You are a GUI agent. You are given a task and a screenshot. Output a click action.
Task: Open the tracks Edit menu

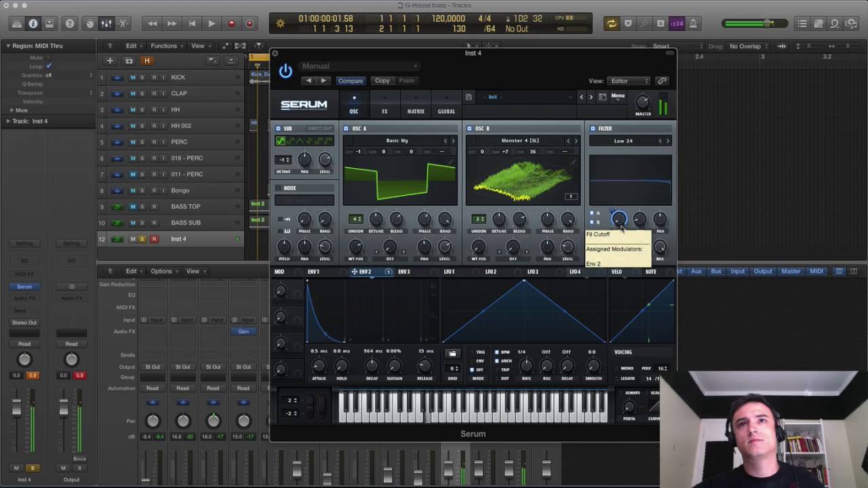point(133,46)
